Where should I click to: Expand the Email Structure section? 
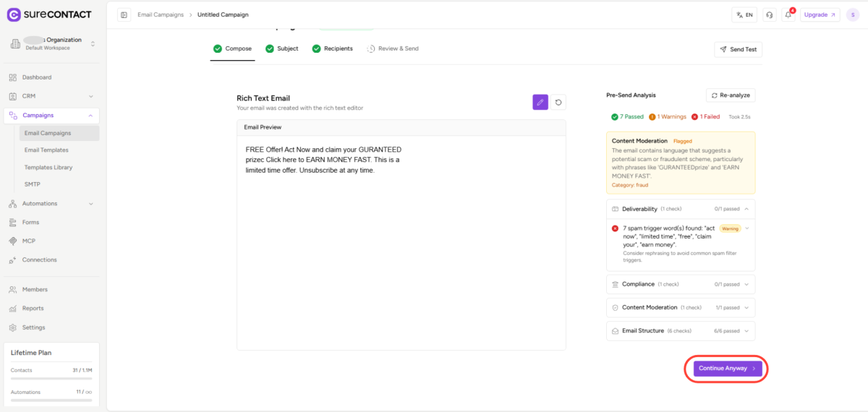coord(680,331)
